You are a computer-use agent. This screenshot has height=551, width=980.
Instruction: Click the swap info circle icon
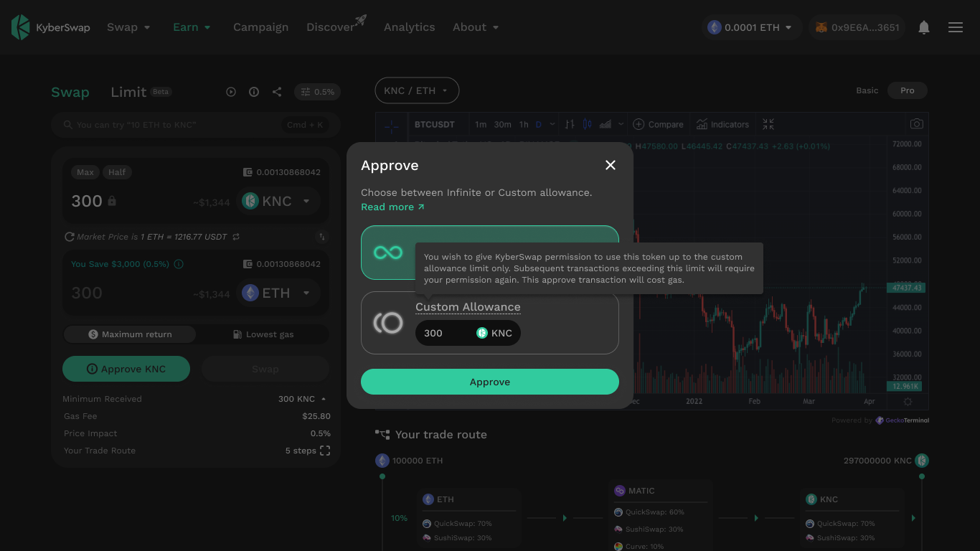[x=254, y=92]
